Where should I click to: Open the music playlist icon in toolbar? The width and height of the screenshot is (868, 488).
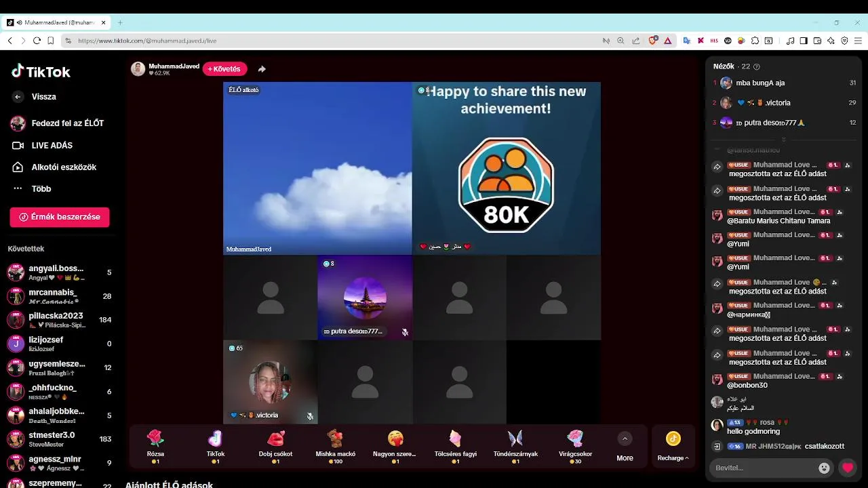tap(790, 41)
